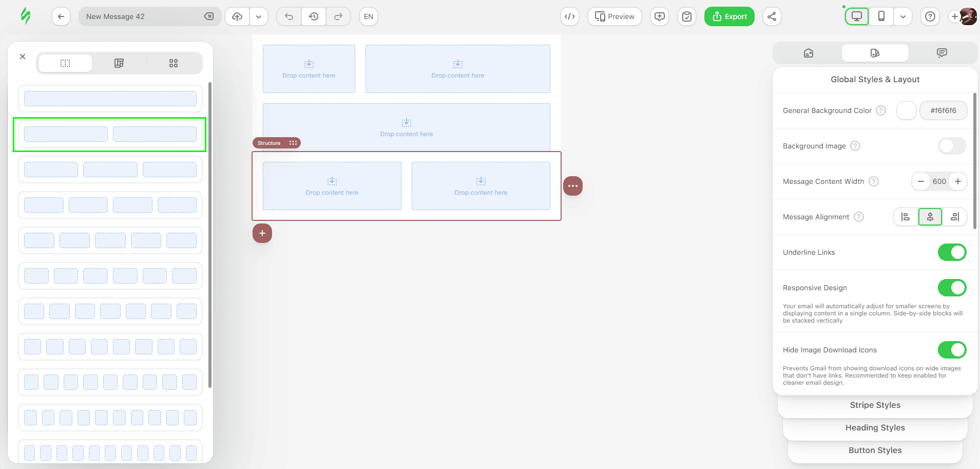
Task: Open the General Background Color swatch
Action: point(907,110)
